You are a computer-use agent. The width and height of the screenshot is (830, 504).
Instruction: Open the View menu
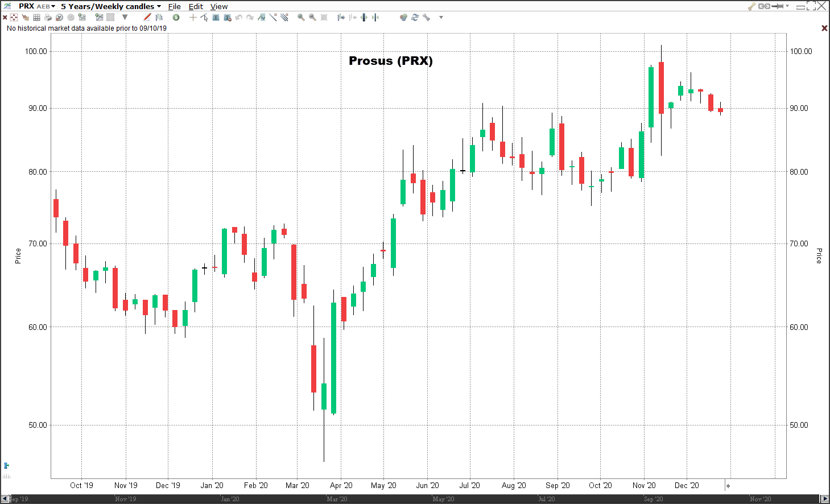219,6
